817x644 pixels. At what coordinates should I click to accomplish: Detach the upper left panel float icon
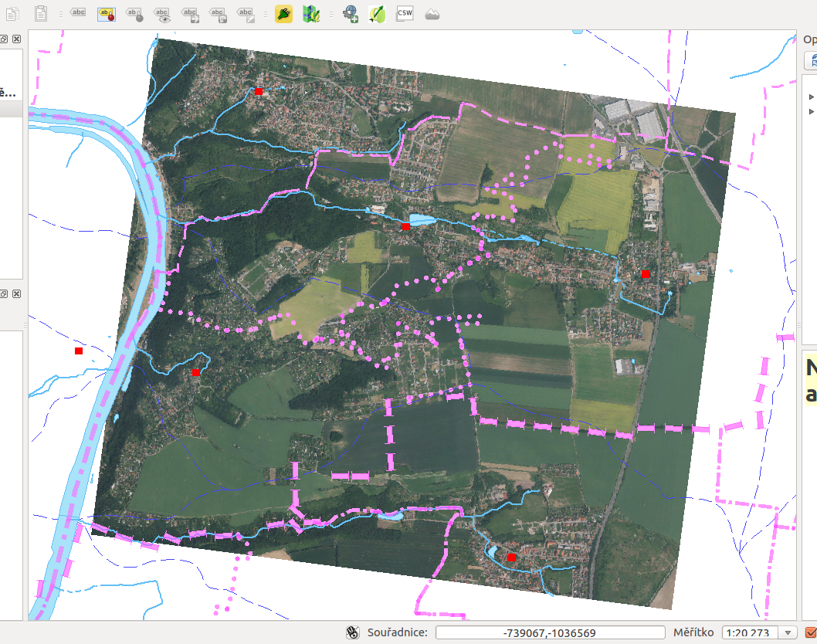click(4, 39)
